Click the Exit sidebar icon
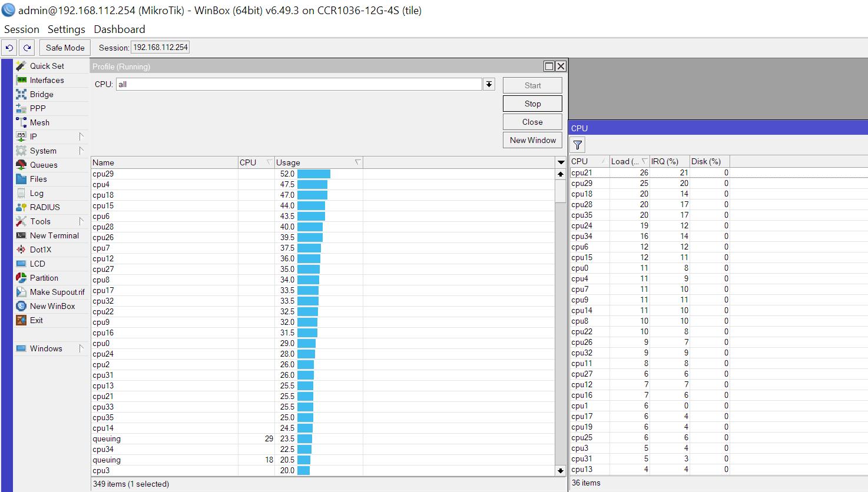Viewport: 868px width, 492px height. [x=21, y=320]
